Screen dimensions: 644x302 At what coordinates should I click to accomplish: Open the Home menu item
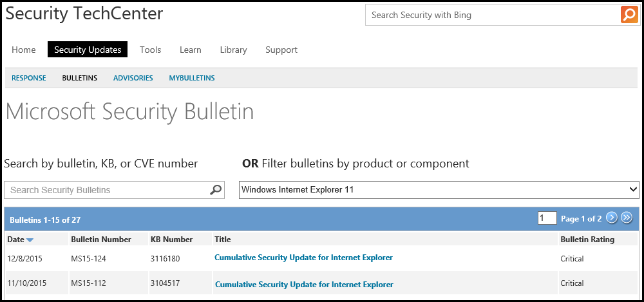(x=24, y=50)
